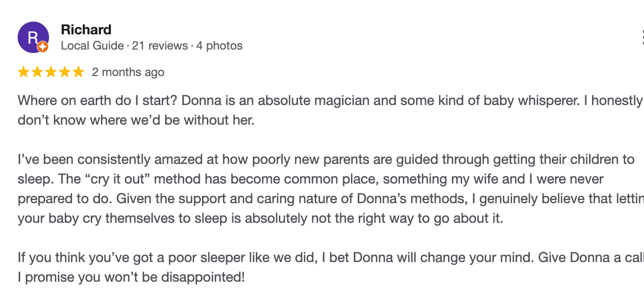Click the "4 photos" count
Screen dimensions: 644x291
(x=220, y=46)
